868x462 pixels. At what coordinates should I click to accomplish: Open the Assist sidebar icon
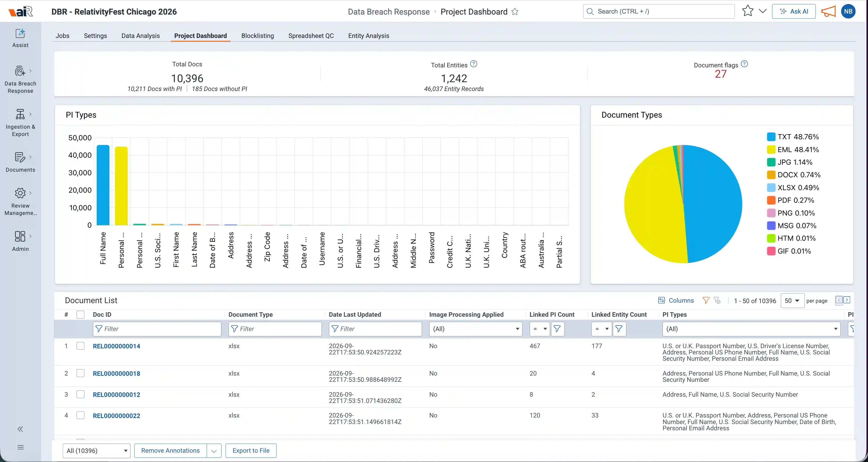click(x=20, y=34)
